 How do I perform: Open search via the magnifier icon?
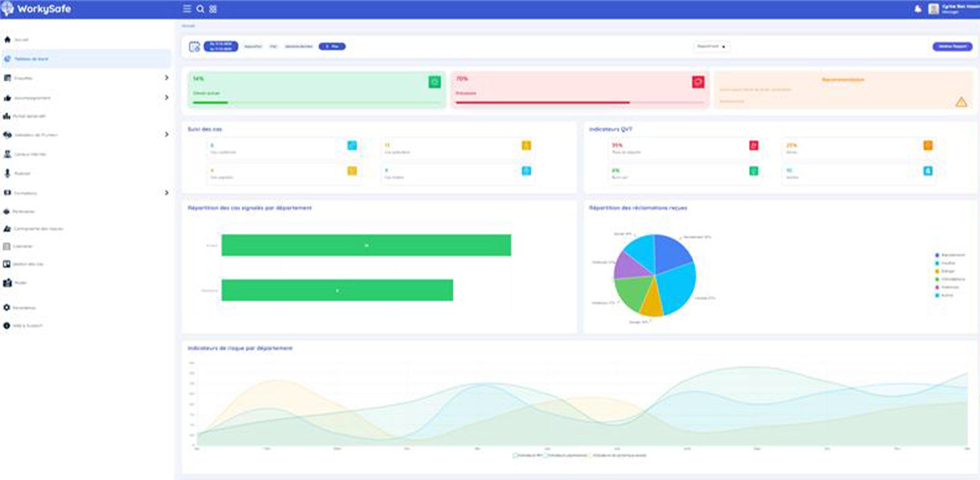200,9
